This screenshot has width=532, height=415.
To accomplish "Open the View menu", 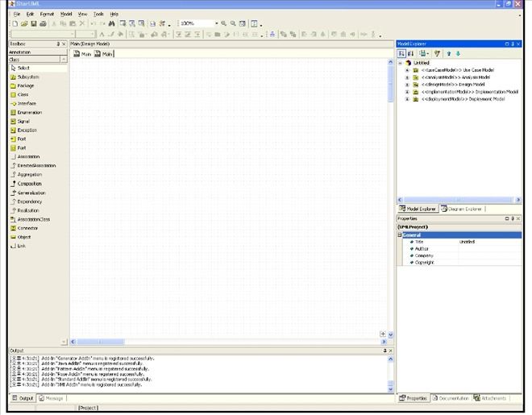I will [x=82, y=14].
